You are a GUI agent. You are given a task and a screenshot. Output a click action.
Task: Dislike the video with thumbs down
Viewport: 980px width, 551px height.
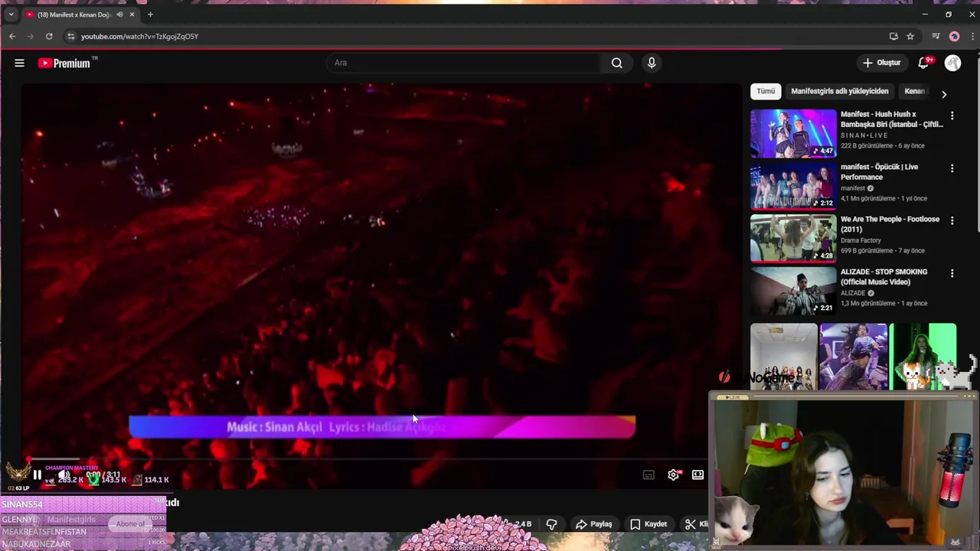pos(551,524)
